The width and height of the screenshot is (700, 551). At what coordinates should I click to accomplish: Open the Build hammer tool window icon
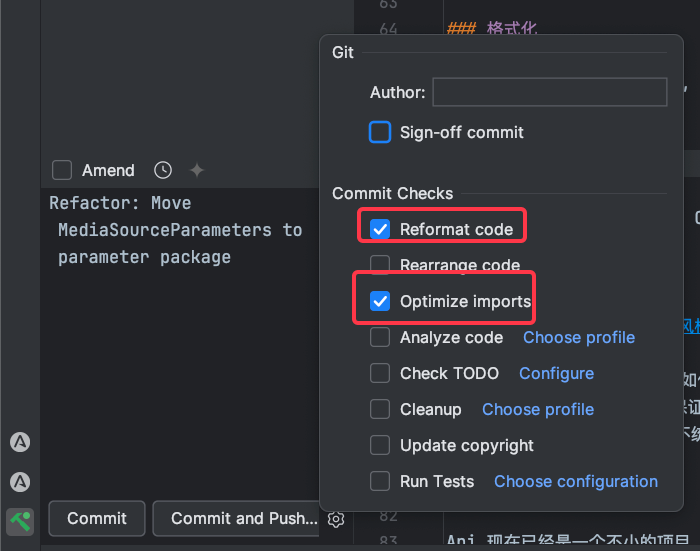[x=20, y=521]
